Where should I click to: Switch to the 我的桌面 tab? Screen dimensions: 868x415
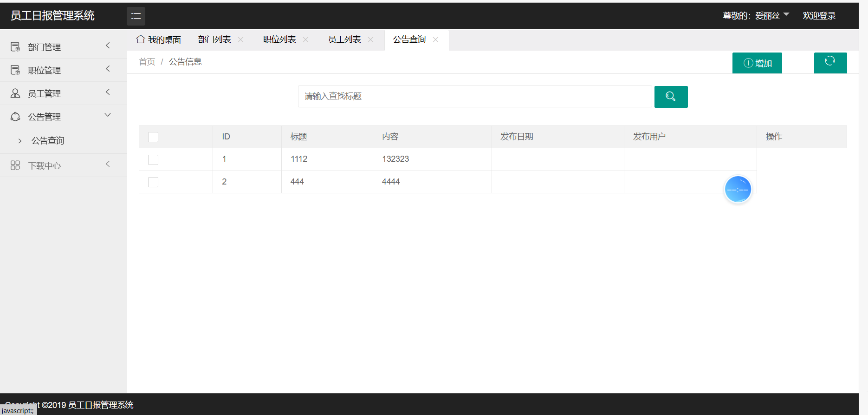tap(159, 40)
